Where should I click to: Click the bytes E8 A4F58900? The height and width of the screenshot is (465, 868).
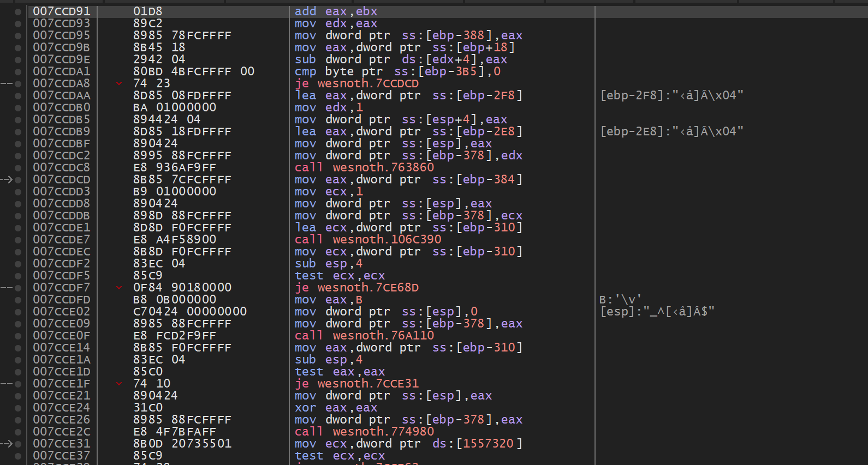[175, 240]
